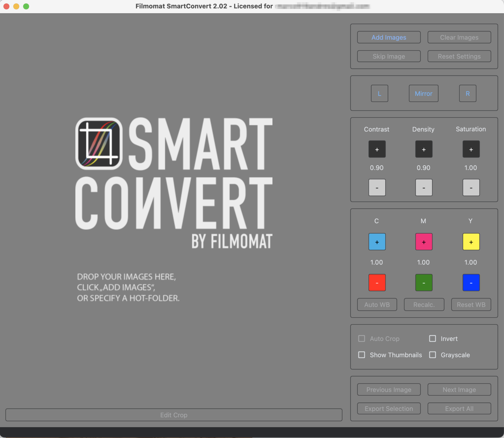Click the image drop area
Viewport: 504px width, 438px height.
pyautogui.click(x=174, y=213)
